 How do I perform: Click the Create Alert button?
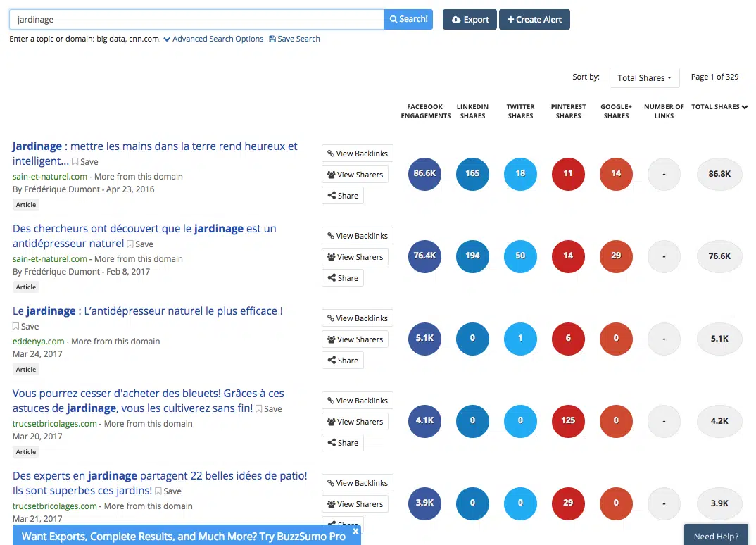pos(534,20)
